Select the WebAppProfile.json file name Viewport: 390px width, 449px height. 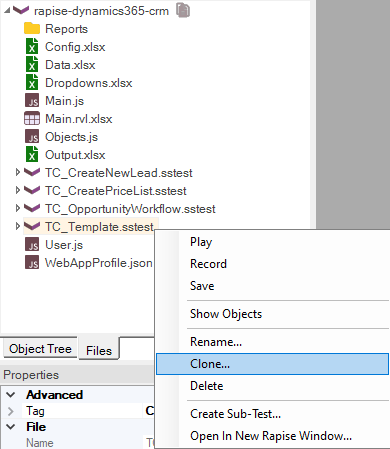click(x=99, y=263)
